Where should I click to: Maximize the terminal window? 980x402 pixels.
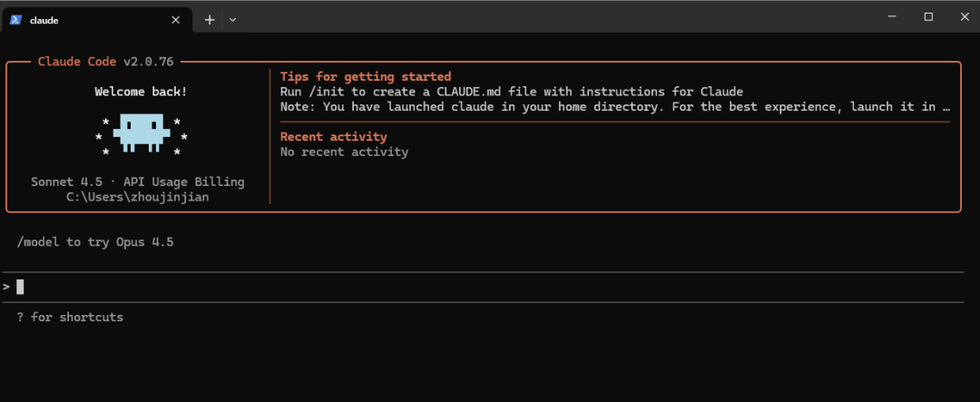(x=928, y=17)
